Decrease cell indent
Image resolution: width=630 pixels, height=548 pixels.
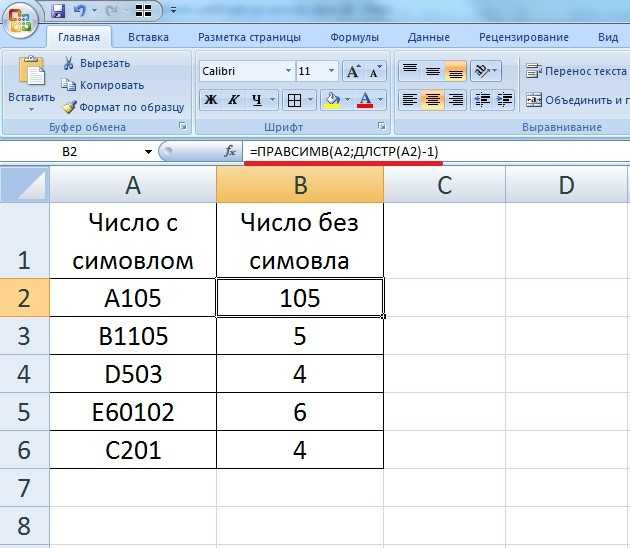(482, 99)
